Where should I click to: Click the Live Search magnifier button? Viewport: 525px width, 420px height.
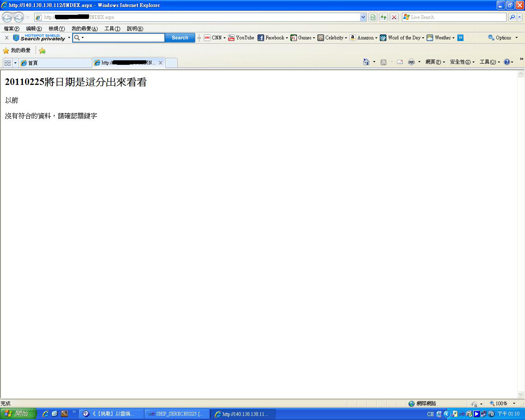click(x=512, y=17)
